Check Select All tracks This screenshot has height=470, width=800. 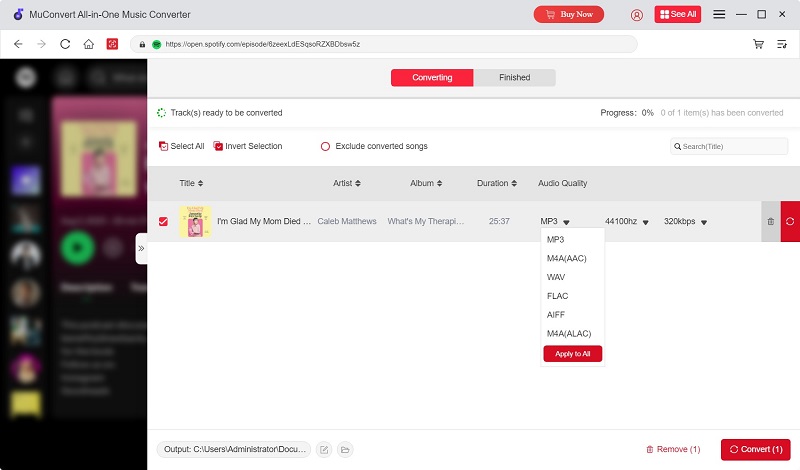pyautogui.click(x=181, y=146)
